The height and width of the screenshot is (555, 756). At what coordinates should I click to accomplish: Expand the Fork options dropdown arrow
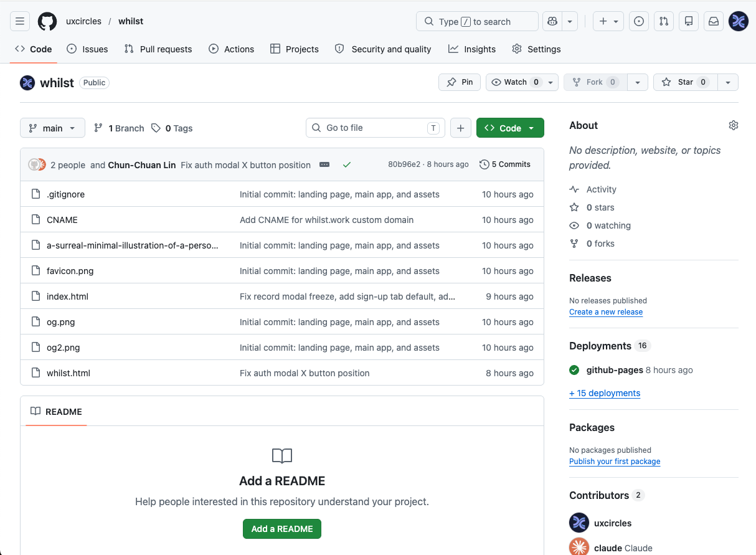pos(637,82)
